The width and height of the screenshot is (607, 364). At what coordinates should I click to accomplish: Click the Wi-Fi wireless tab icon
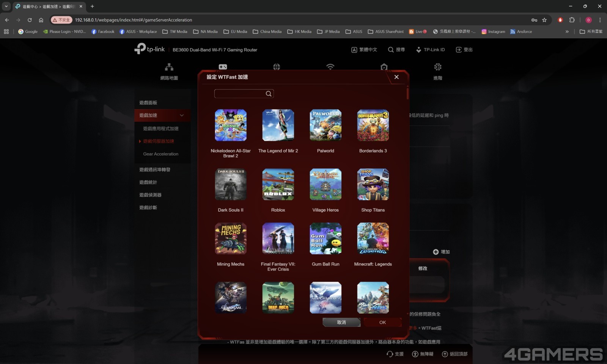coord(330,67)
